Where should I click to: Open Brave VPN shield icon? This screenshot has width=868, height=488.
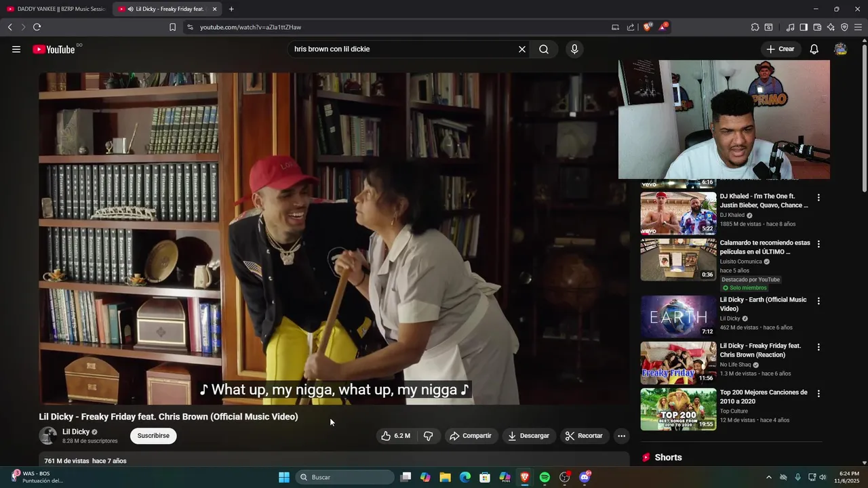[844, 27]
